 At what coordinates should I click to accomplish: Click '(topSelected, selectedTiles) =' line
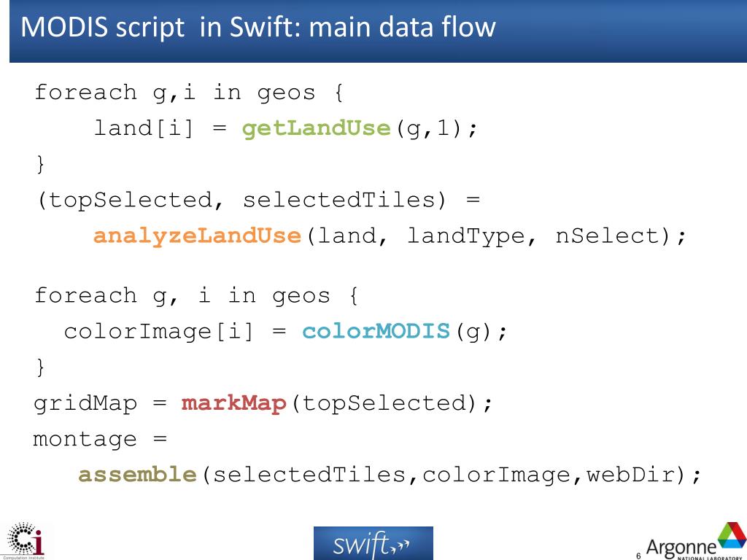259,200
